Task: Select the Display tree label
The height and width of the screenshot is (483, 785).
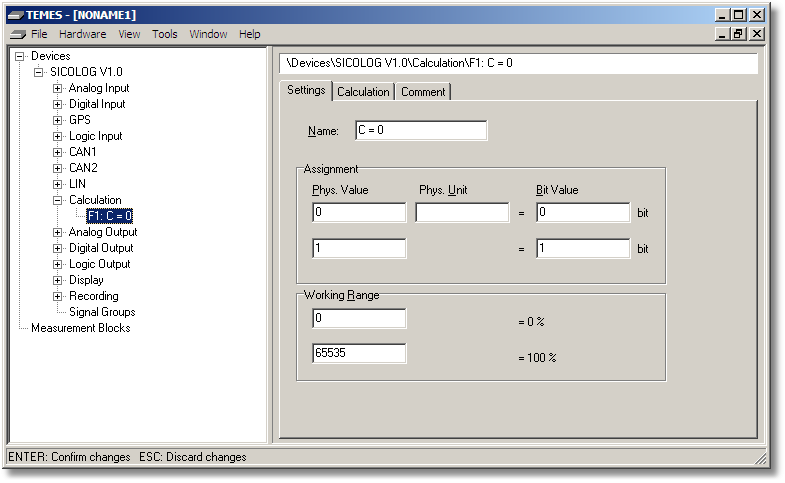Action: coord(86,280)
